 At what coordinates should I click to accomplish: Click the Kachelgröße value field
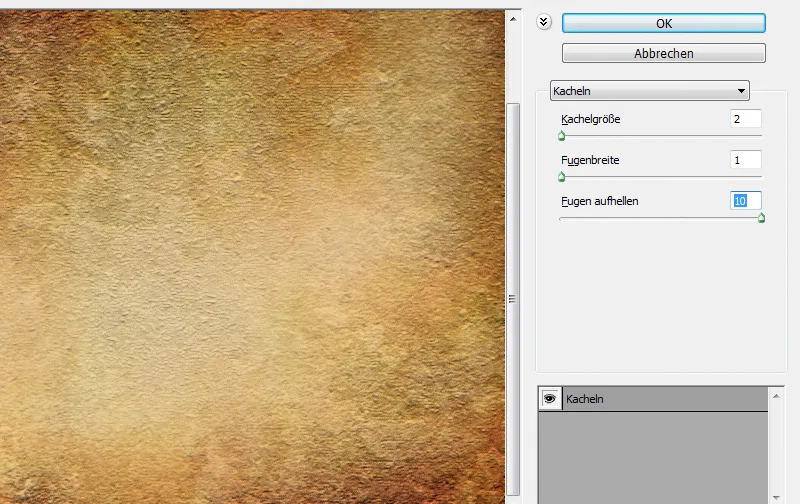pos(745,119)
